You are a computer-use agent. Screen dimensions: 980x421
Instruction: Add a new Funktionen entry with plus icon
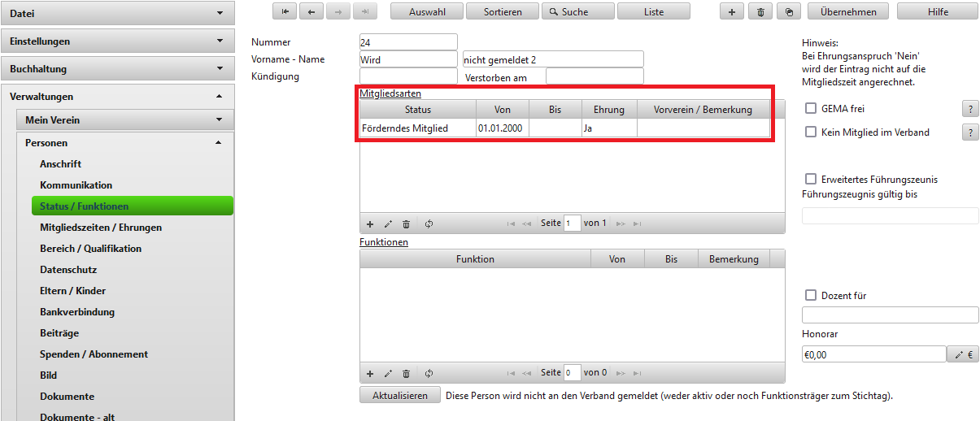pos(370,373)
